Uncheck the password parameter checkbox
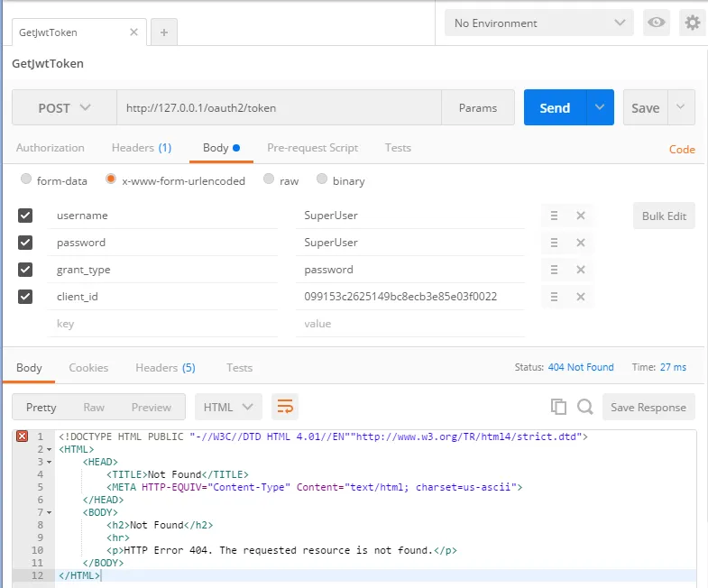 25,243
